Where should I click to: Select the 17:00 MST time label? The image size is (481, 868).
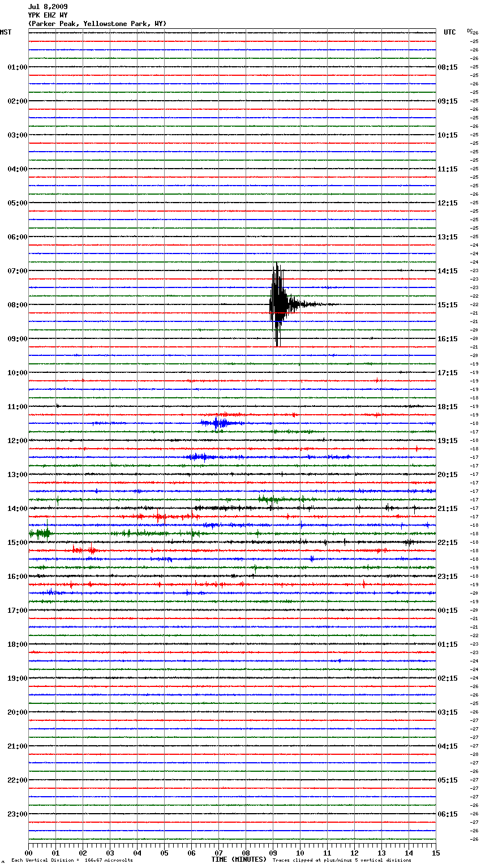[18, 611]
